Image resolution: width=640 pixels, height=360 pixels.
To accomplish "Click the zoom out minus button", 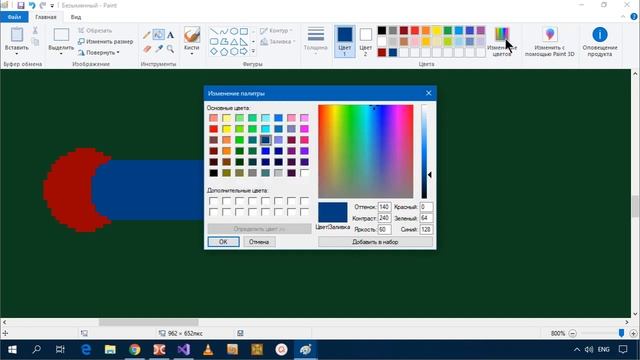I will click(x=572, y=333).
